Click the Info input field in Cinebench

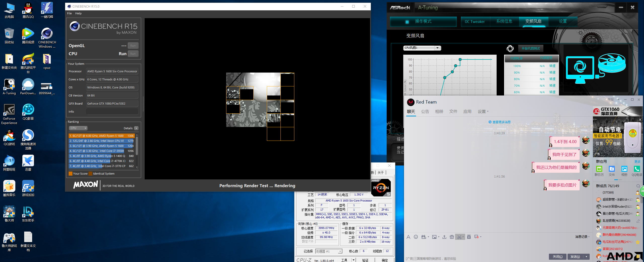(112, 112)
